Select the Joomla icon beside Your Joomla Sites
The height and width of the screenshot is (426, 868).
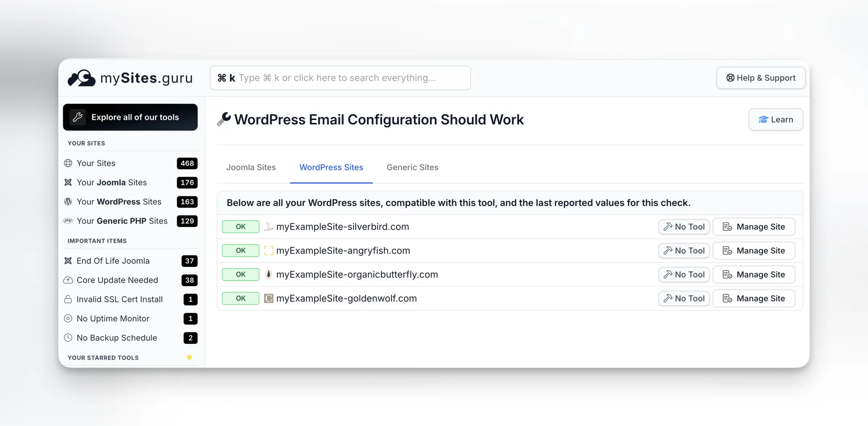coord(68,182)
